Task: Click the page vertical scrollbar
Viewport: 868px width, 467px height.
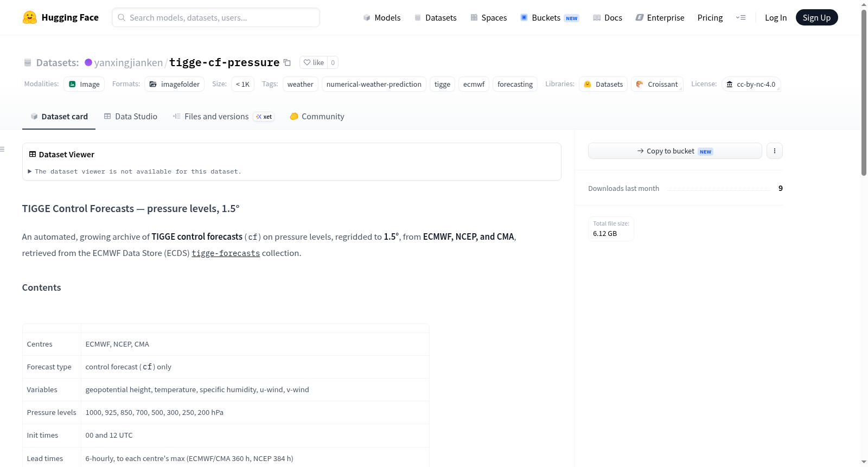Action: pyautogui.click(x=864, y=92)
